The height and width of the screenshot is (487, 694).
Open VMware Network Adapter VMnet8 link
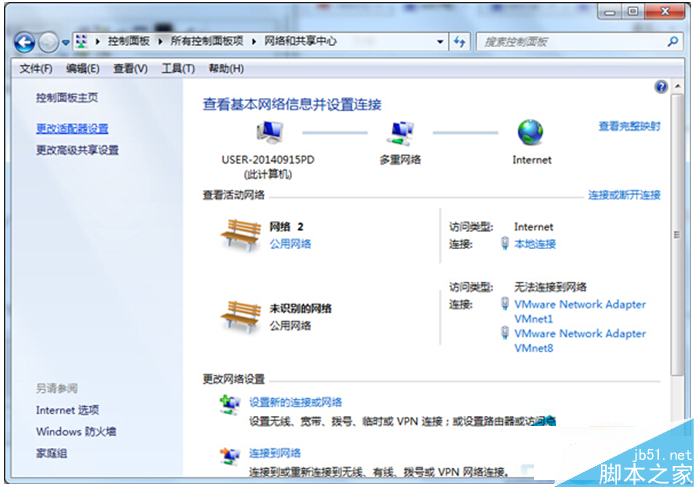579,341
